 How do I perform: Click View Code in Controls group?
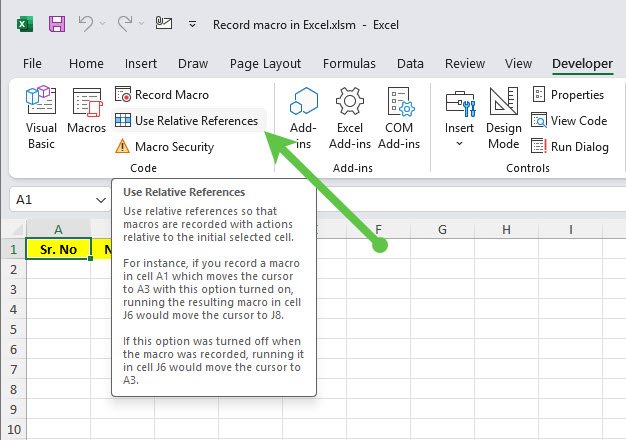569,121
